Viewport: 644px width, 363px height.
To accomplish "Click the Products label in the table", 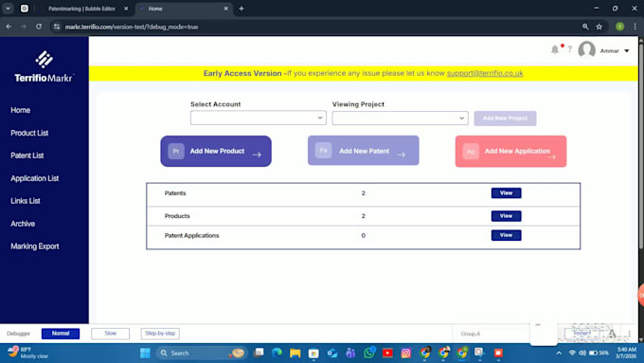I will (177, 216).
